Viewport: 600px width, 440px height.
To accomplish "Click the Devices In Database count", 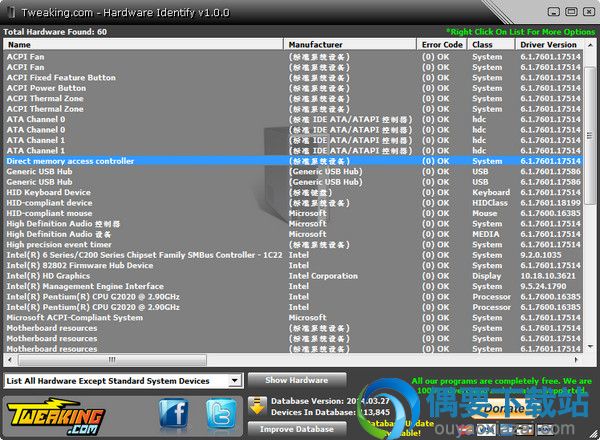I will (330, 412).
